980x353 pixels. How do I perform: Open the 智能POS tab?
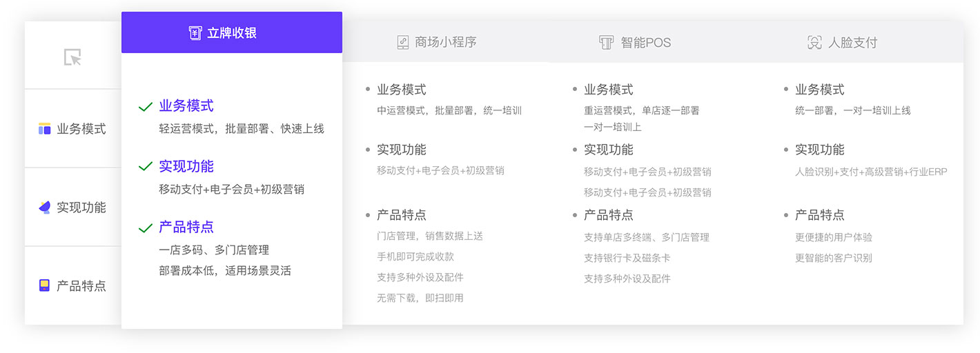point(645,43)
